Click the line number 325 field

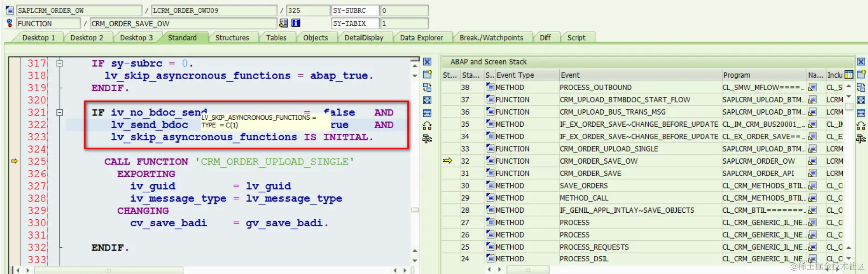click(x=308, y=10)
